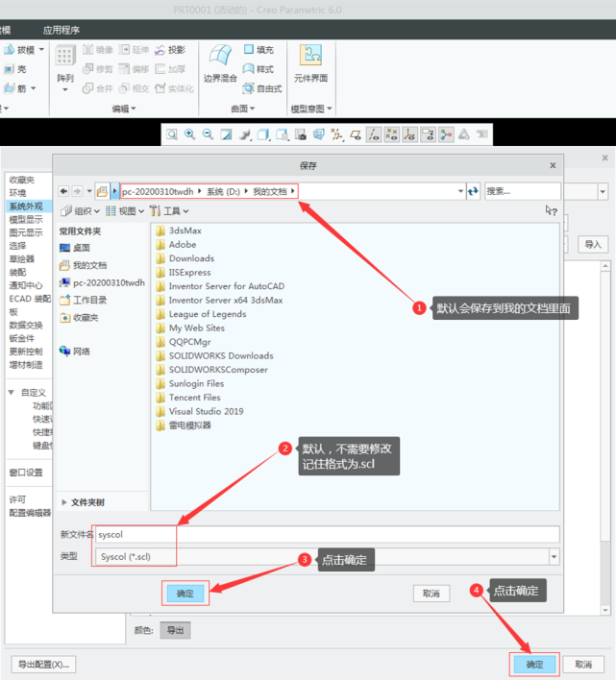This screenshot has width=616, height=680.
Task: Click the Boundary Blend (边界混合) icon
Action: [220, 56]
